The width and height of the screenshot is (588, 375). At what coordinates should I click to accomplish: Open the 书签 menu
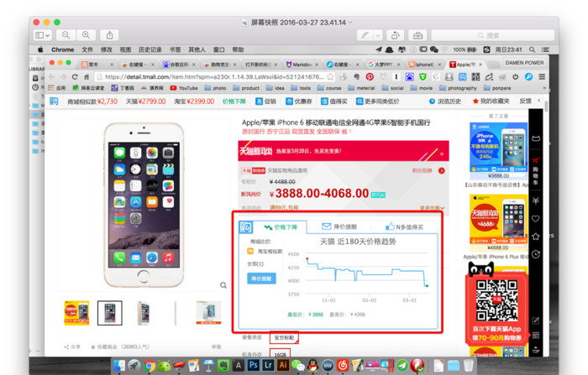[x=175, y=49]
